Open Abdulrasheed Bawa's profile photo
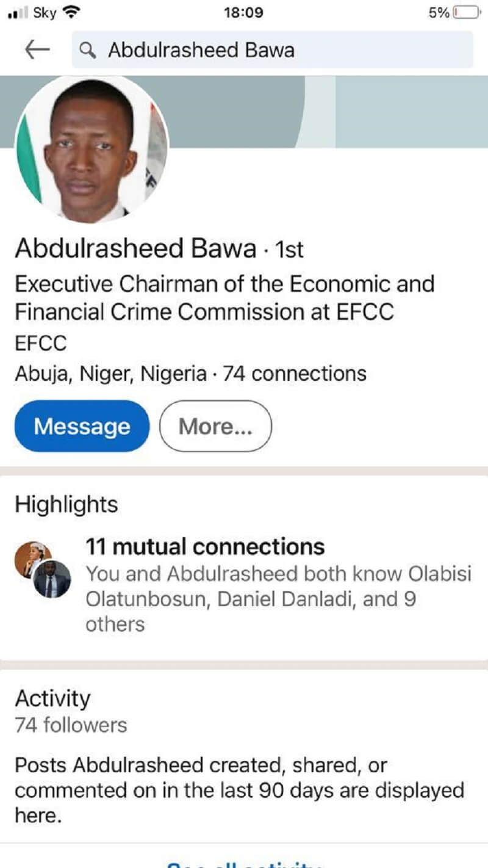This screenshot has height=868, width=488. [x=90, y=150]
